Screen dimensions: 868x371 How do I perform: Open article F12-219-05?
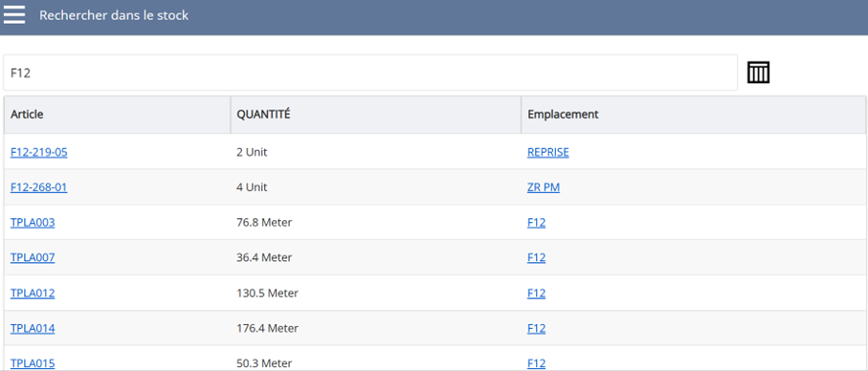38,153
